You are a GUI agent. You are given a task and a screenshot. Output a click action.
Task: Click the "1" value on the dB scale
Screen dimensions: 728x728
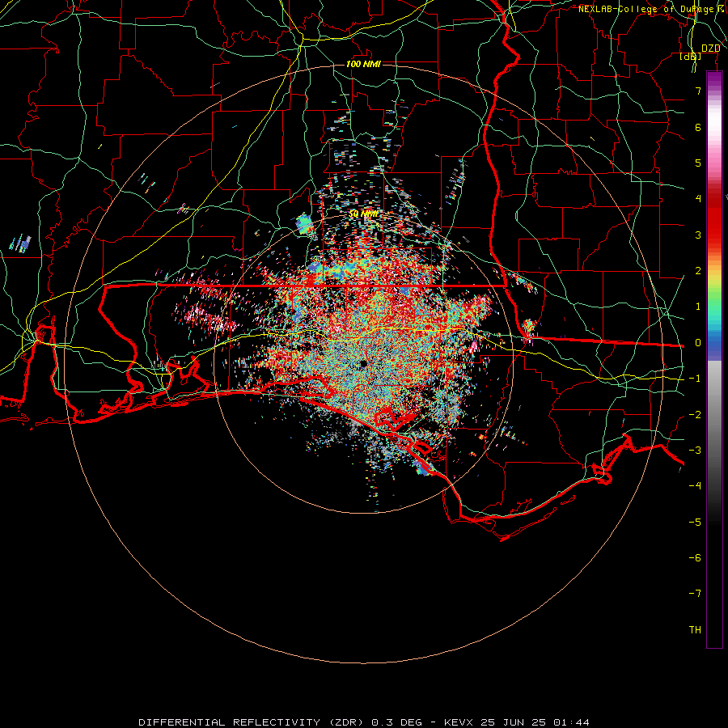pyautogui.click(x=698, y=307)
